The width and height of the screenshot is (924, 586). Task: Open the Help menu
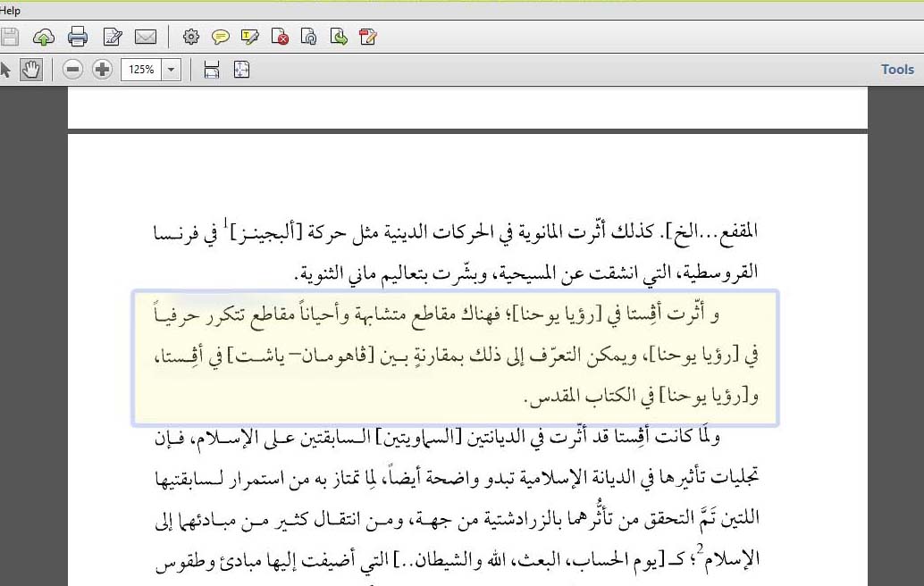pos(10,11)
